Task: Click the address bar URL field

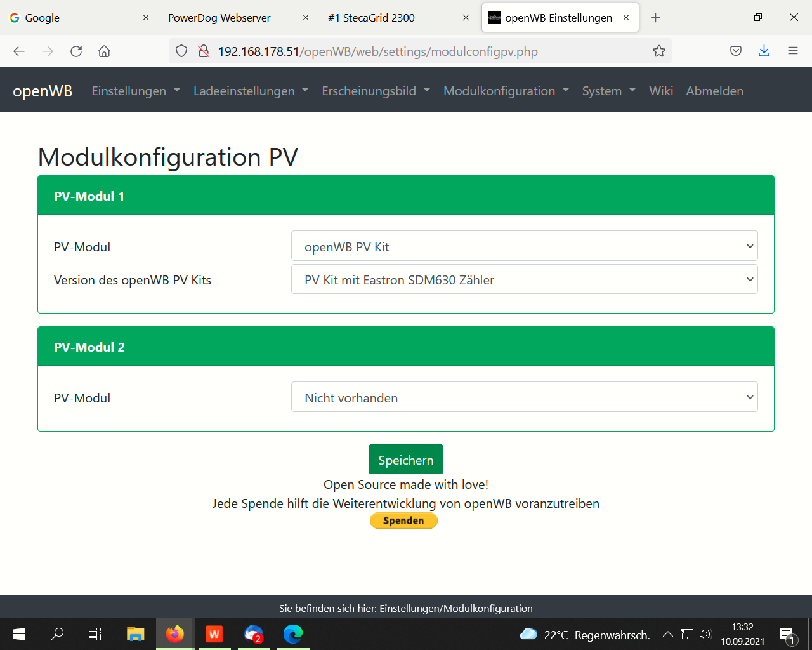Action: (419, 51)
